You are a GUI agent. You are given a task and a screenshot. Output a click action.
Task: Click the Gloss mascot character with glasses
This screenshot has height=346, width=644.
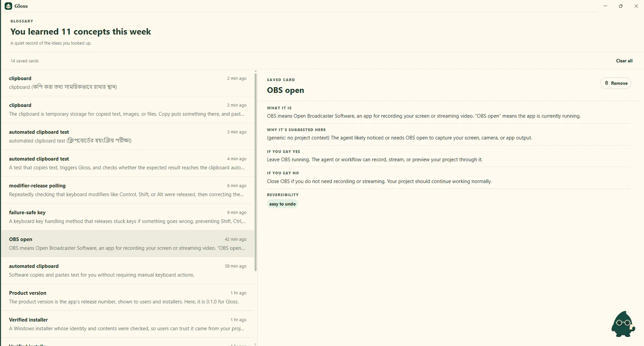pyautogui.click(x=623, y=324)
